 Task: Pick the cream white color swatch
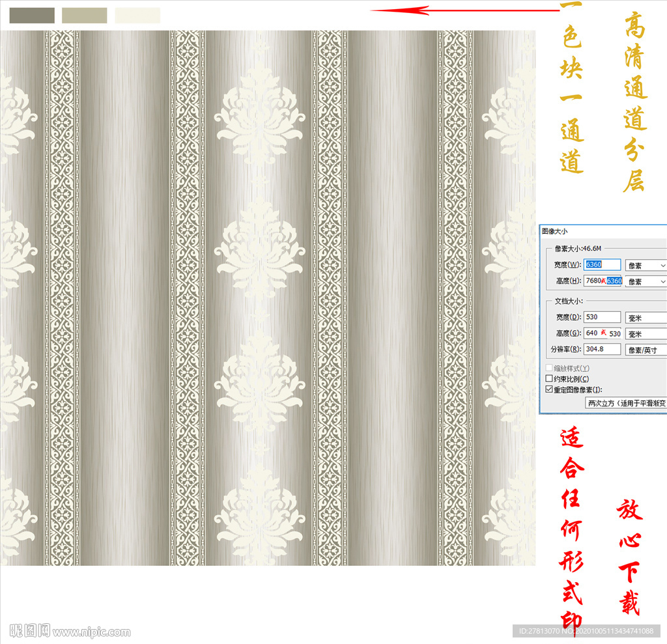[x=137, y=16]
